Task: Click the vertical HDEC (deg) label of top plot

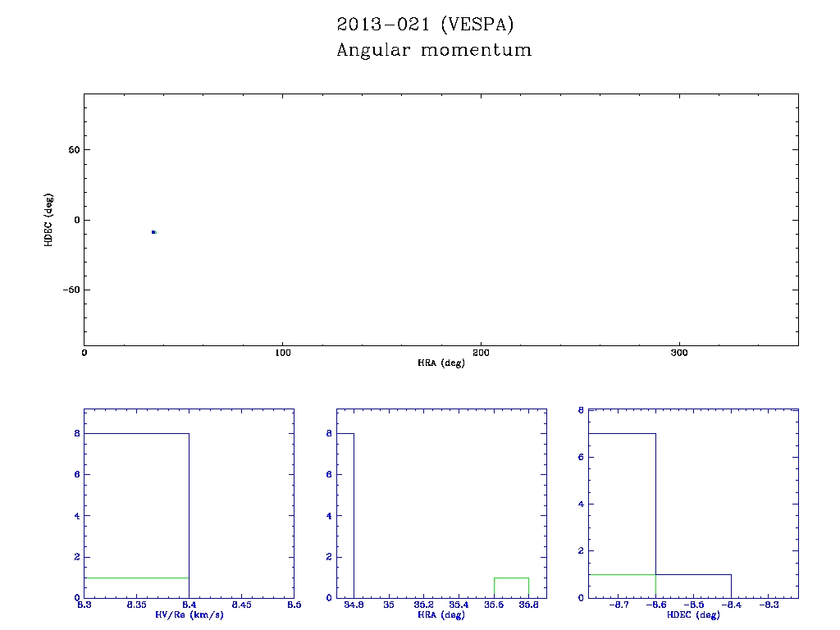Action: coord(48,219)
